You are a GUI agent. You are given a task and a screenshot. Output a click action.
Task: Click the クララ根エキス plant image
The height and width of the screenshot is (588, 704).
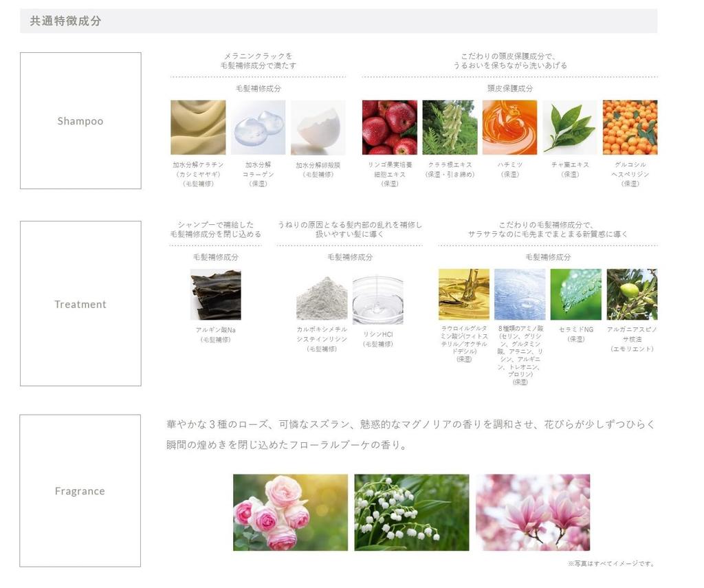pyautogui.click(x=449, y=127)
